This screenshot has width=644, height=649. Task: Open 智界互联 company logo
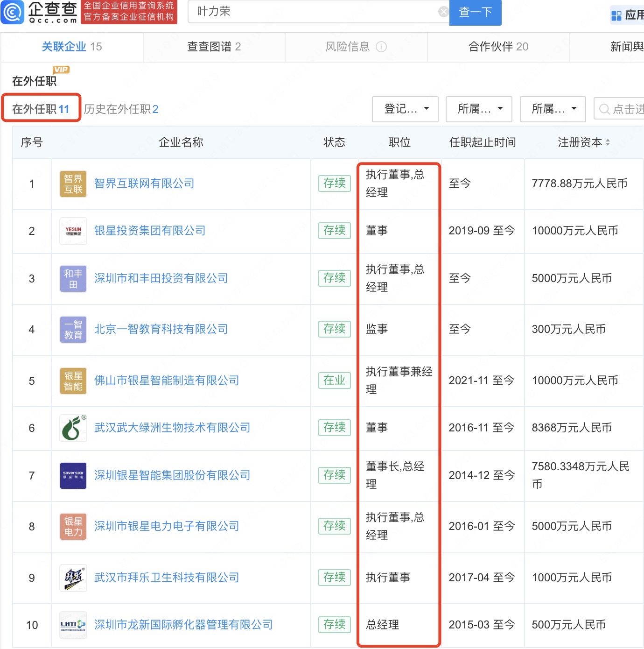[x=73, y=184]
